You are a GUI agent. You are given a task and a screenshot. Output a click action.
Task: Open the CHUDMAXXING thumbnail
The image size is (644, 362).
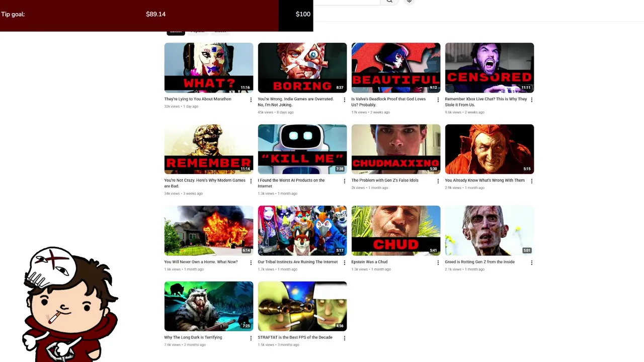pyautogui.click(x=396, y=149)
